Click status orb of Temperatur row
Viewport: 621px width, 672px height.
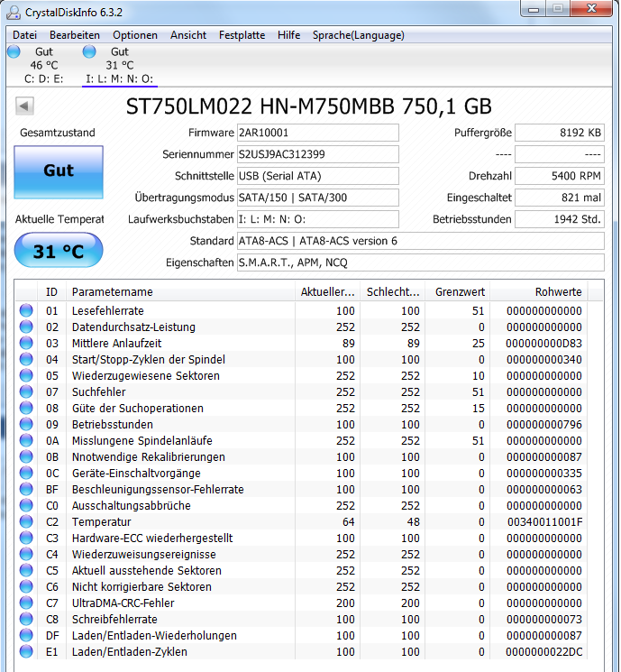26,521
